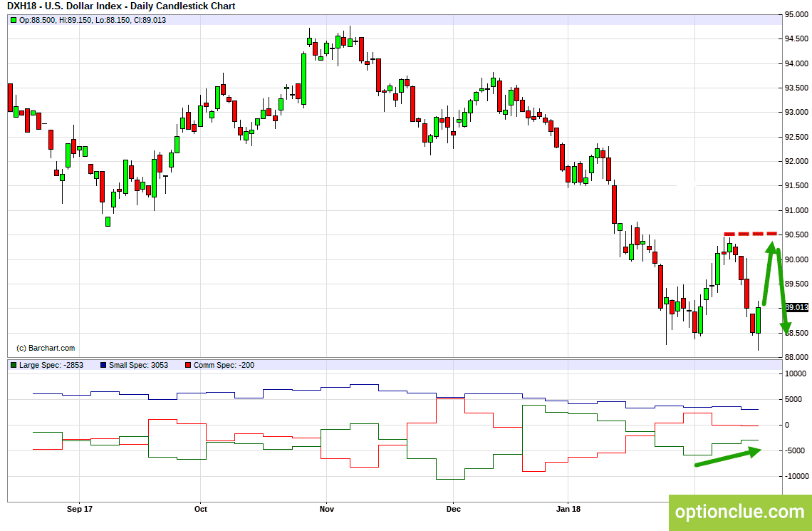The image size is (812, 531).
Task: Click the 94.500 price axis label
Action: (796, 39)
